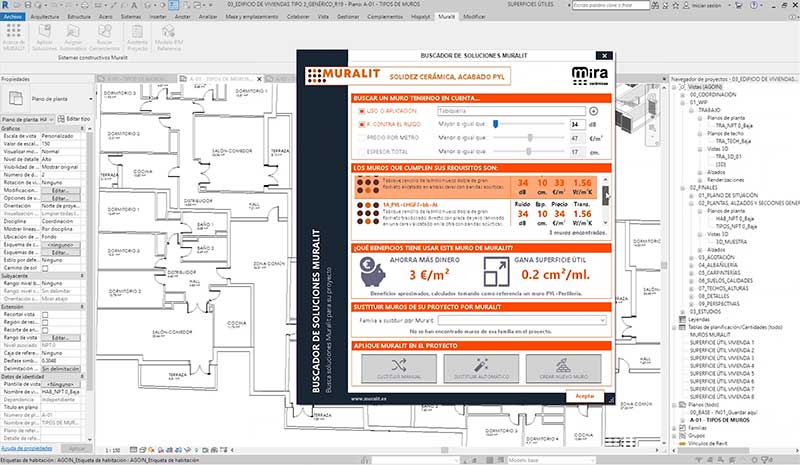Click the Buscar Características ribbon tool

(x=104, y=37)
